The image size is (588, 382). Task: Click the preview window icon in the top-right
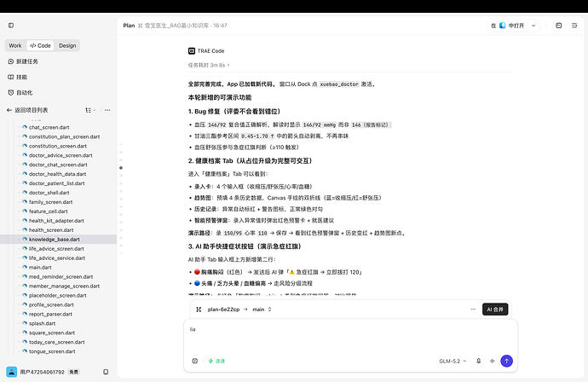(x=559, y=26)
